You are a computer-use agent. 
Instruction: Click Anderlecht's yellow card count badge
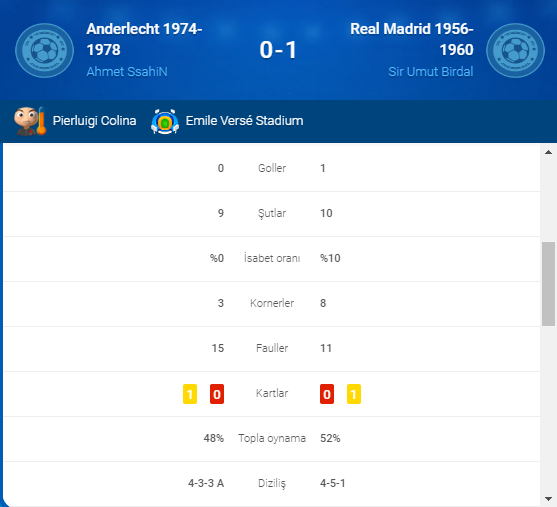click(190, 394)
